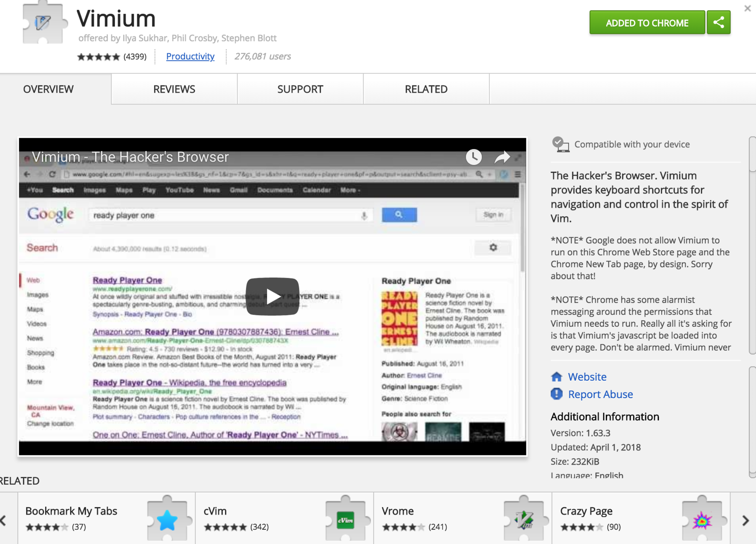The width and height of the screenshot is (756, 544).
Task: Click the offered by Ilya Sukhar text
Action: pyautogui.click(x=178, y=38)
